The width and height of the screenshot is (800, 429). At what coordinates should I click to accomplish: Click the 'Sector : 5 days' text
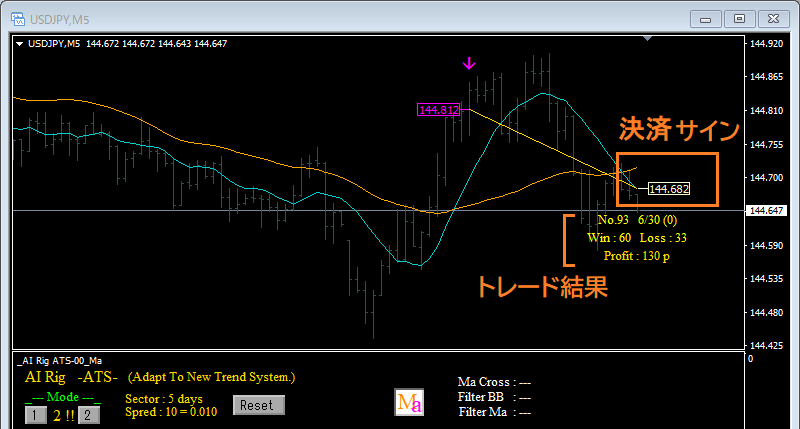click(x=164, y=399)
